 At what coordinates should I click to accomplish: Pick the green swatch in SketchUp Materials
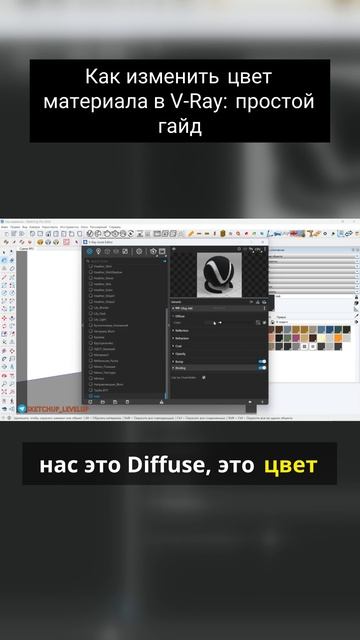[287, 338]
